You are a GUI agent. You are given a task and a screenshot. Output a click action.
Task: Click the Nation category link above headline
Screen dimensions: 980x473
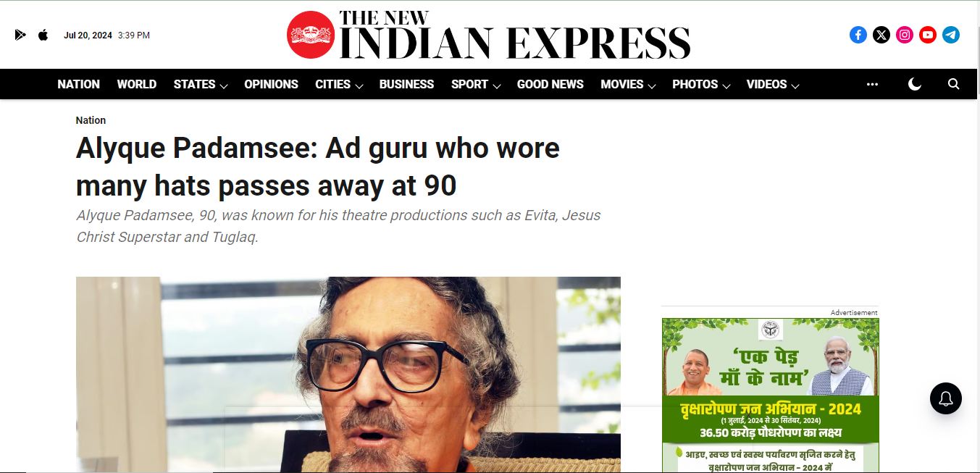(91, 120)
